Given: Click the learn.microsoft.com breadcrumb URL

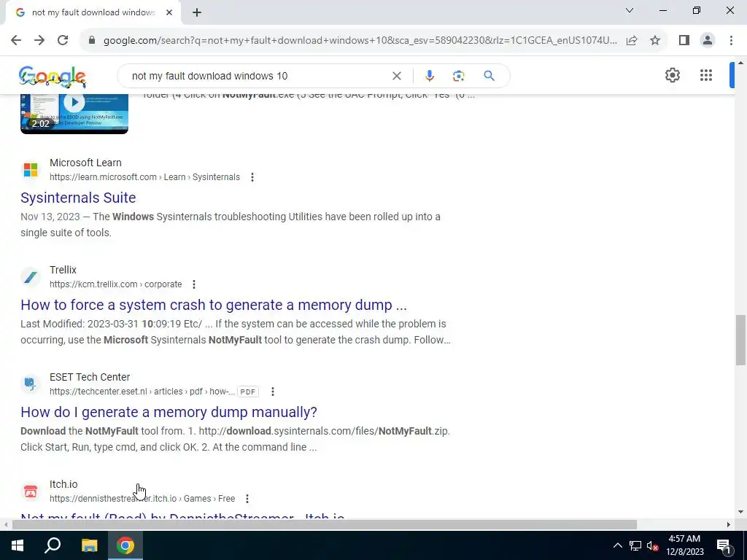Looking at the screenshot, I should 145,177.
